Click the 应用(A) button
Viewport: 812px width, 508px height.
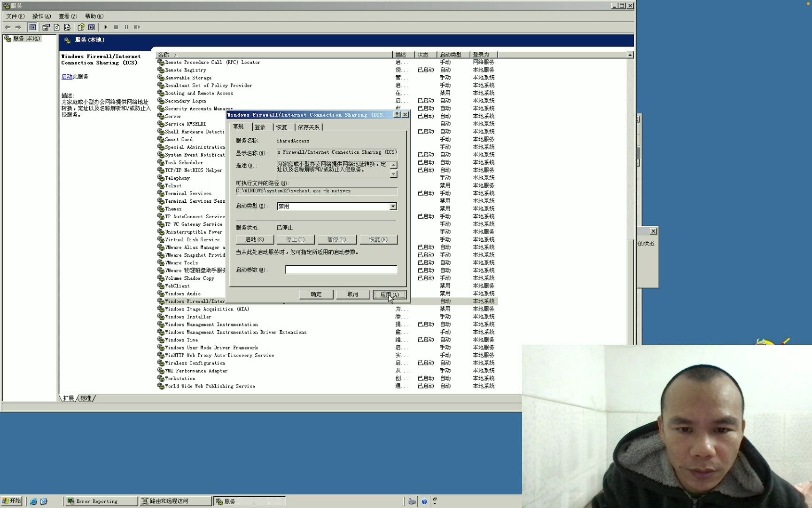(x=390, y=295)
